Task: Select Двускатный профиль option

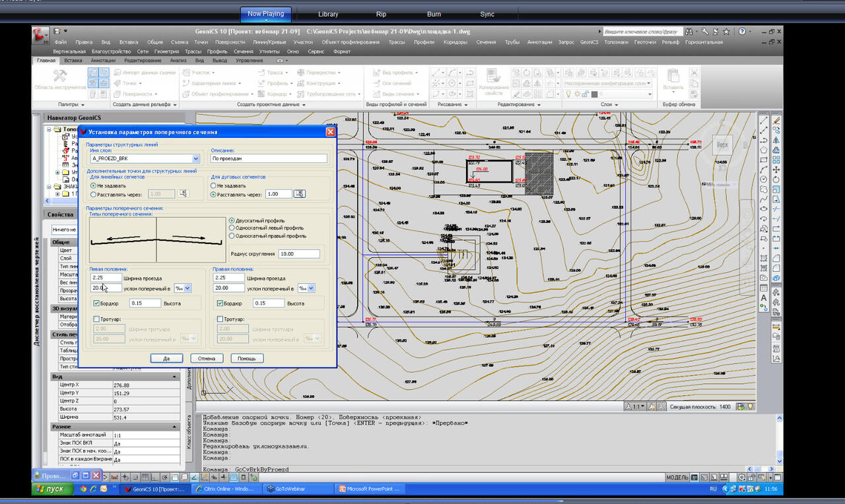Action: tap(231, 220)
